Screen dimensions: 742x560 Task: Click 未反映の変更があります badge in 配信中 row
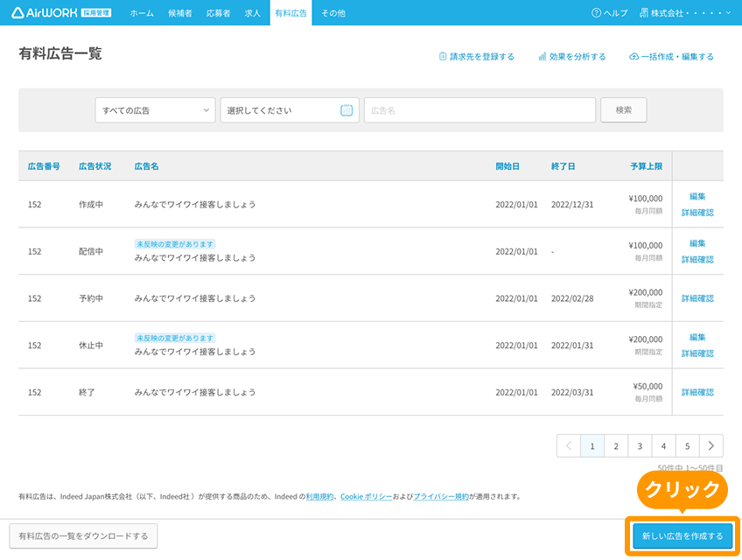point(175,244)
